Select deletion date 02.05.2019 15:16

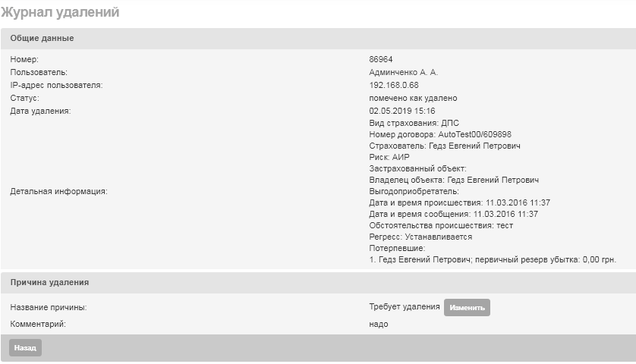tap(402, 111)
